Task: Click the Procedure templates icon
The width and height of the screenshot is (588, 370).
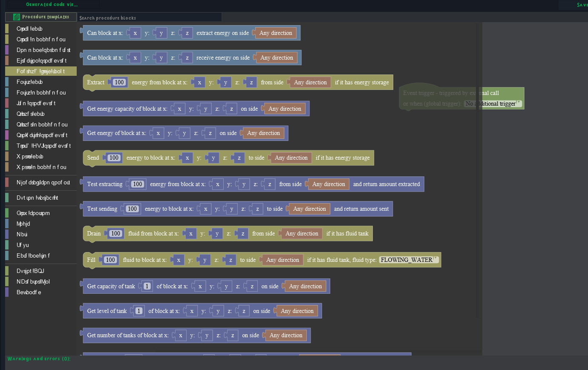Action: (x=17, y=17)
